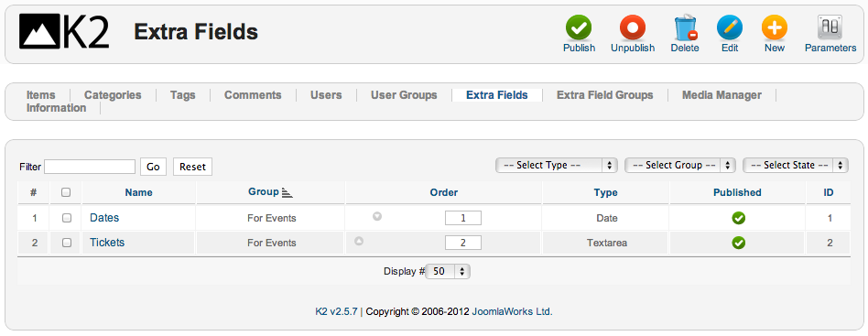
Task: Click the Go filter button
Action: tap(153, 167)
